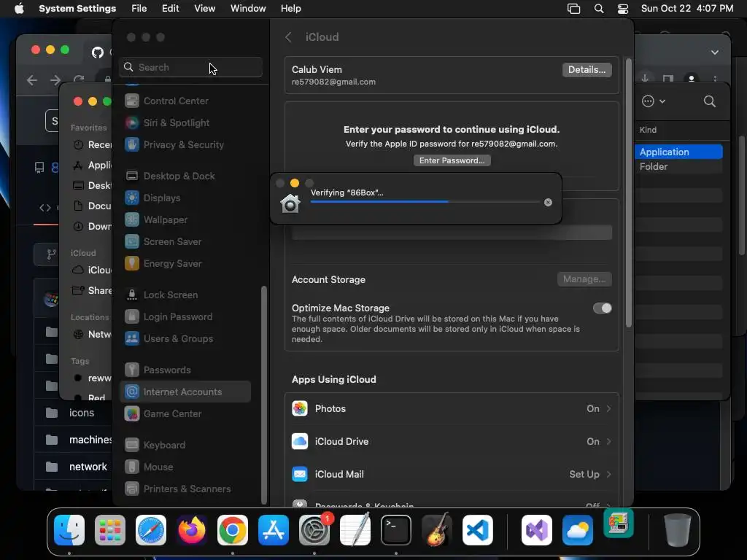Open Terminal from the Dock
This screenshot has height=560, width=747.
[x=396, y=530]
